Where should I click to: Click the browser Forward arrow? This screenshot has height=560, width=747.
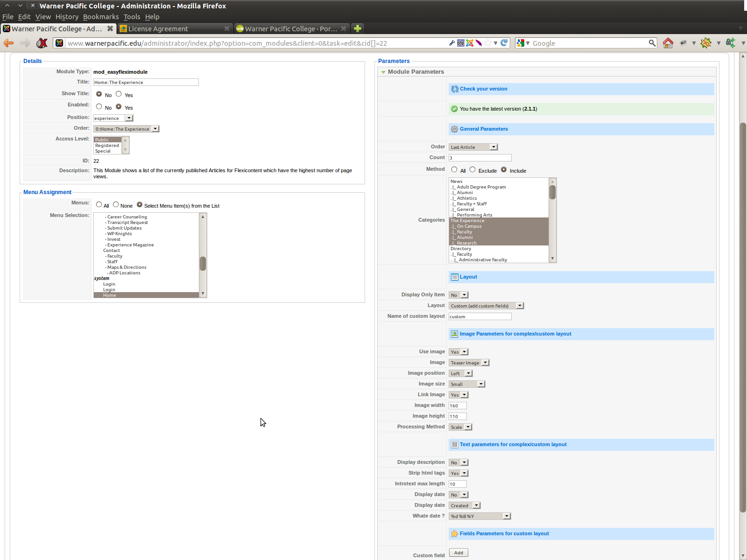(x=25, y=43)
